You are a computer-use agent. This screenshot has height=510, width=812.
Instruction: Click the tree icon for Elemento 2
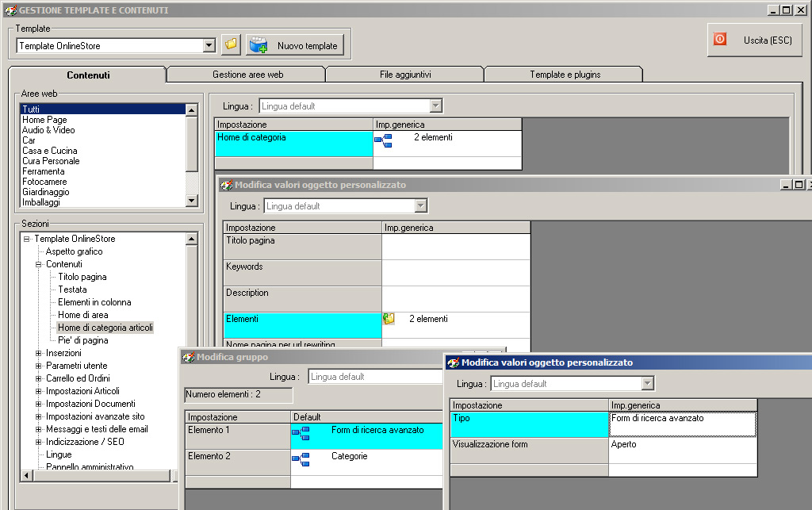click(x=301, y=460)
